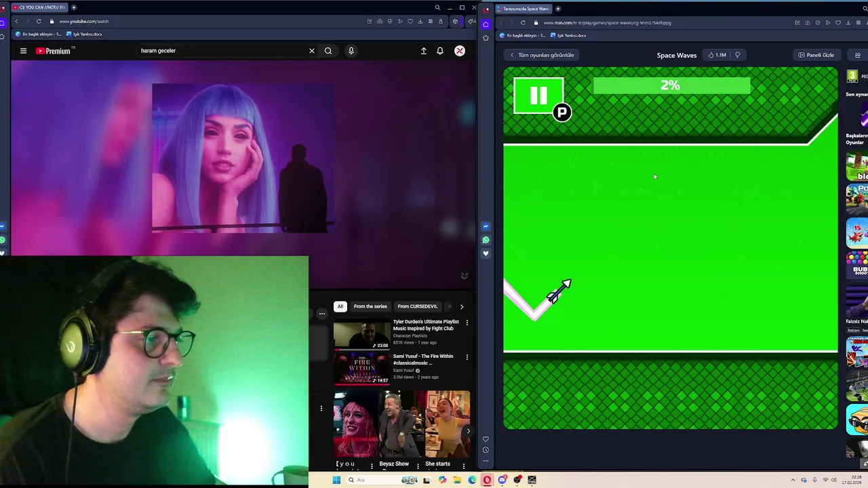868x488 pixels.
Task: Open the YouTube account avatar menu
Action: 460,51
